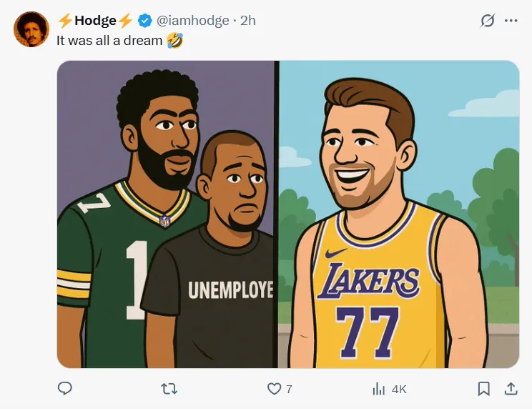Bookmark this post
This screenshot has height=411, width=532.
coord(484,389)
